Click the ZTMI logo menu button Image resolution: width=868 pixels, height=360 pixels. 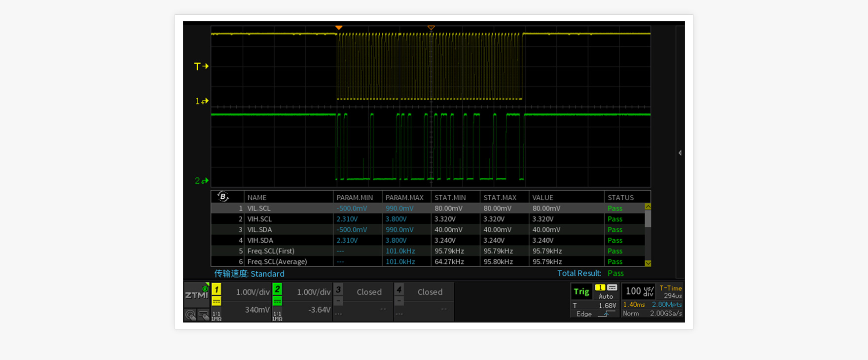pyautogui.click(x=196, y=295)
